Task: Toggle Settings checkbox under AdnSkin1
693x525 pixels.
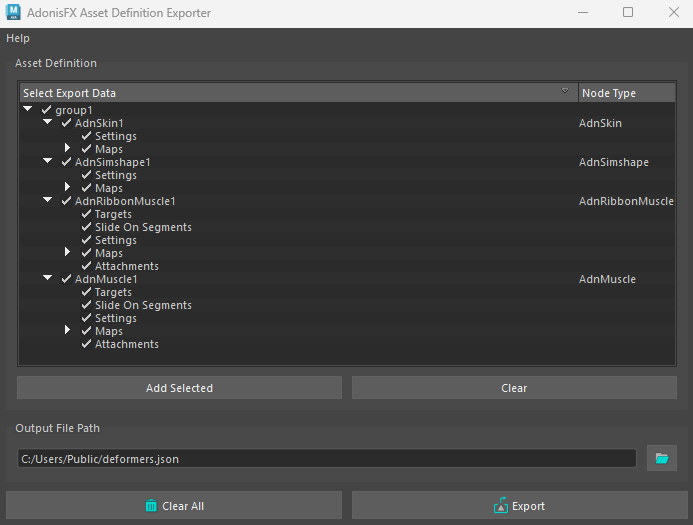Action: [x=86, y=136]
